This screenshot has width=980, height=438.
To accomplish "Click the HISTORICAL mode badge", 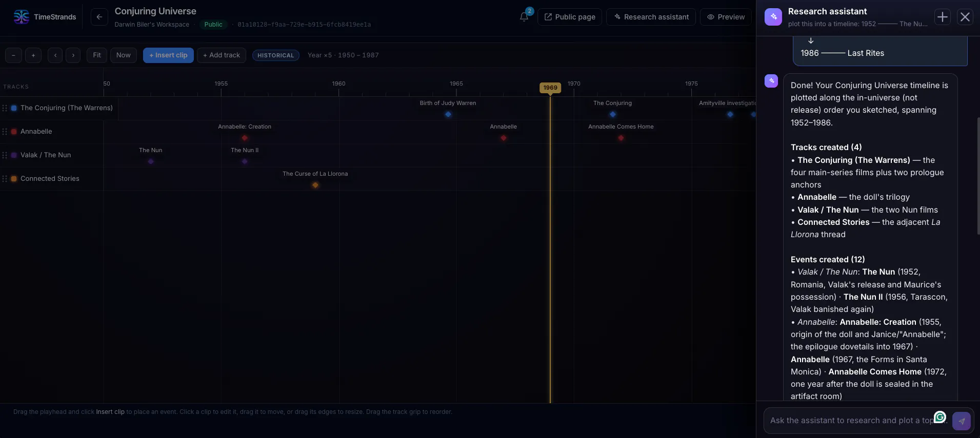I will pyautogui.click(x=276, y=55).
